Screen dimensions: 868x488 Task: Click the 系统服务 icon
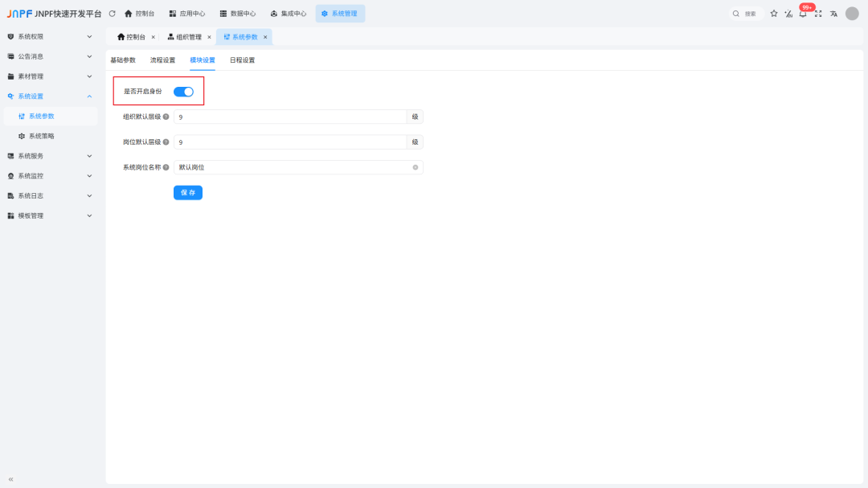point(10,156)
